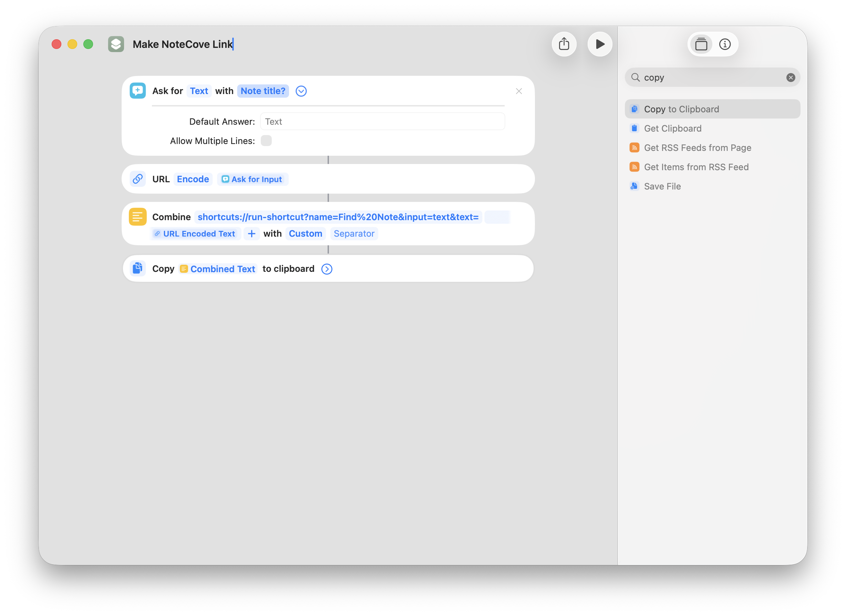
Task: Click the Ask for Input action icon
Action: point(138,91)
